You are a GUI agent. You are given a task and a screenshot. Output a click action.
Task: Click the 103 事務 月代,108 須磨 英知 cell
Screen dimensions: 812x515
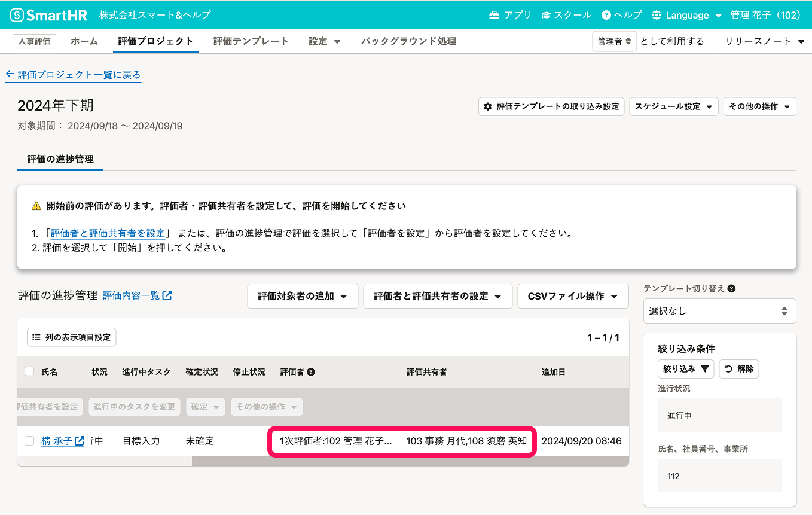[466, 441]
